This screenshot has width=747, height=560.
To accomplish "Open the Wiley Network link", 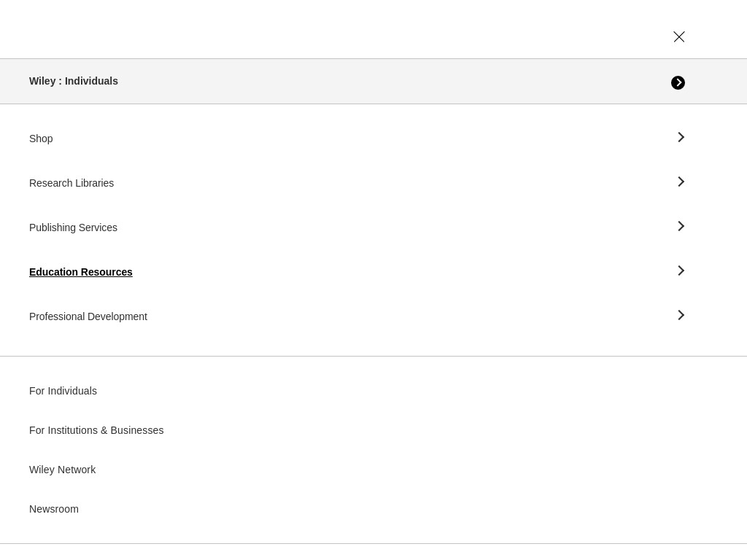I will pos(63,470).
